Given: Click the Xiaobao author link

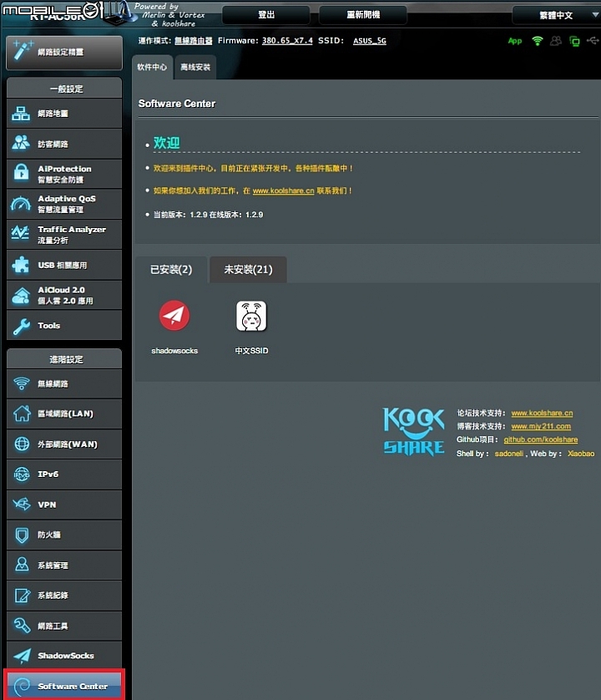Looking at the screenshot, I should click(x=581, y=454).
